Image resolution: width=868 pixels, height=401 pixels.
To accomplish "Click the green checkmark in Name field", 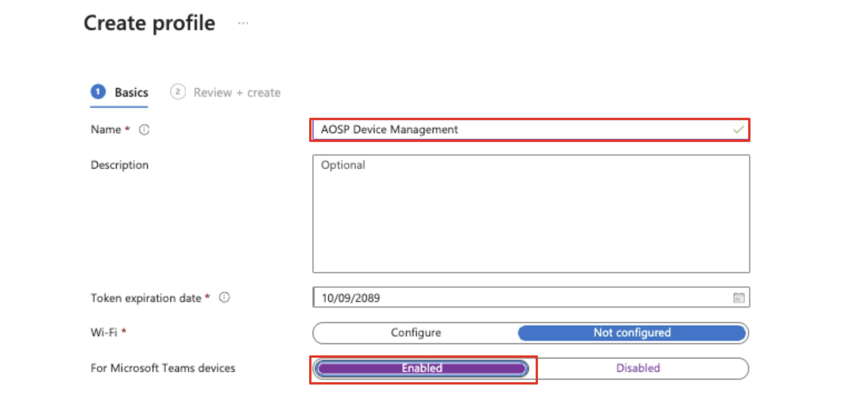I will tap(738, 130).
